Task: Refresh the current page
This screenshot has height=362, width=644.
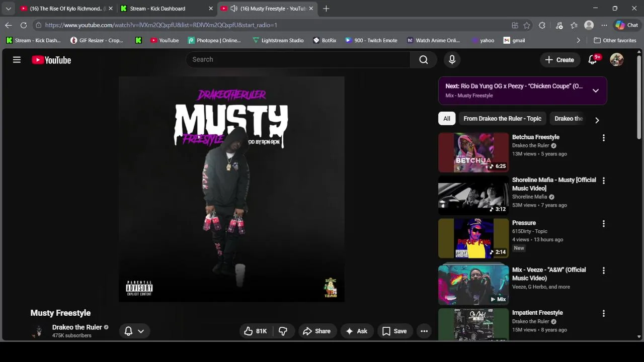Action: coord(24,25)
